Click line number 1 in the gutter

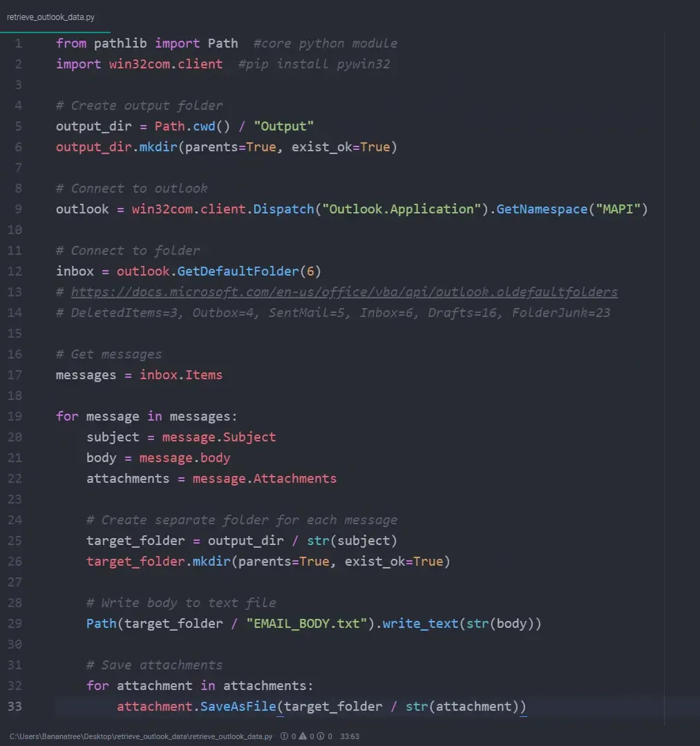tap(18, 44)
